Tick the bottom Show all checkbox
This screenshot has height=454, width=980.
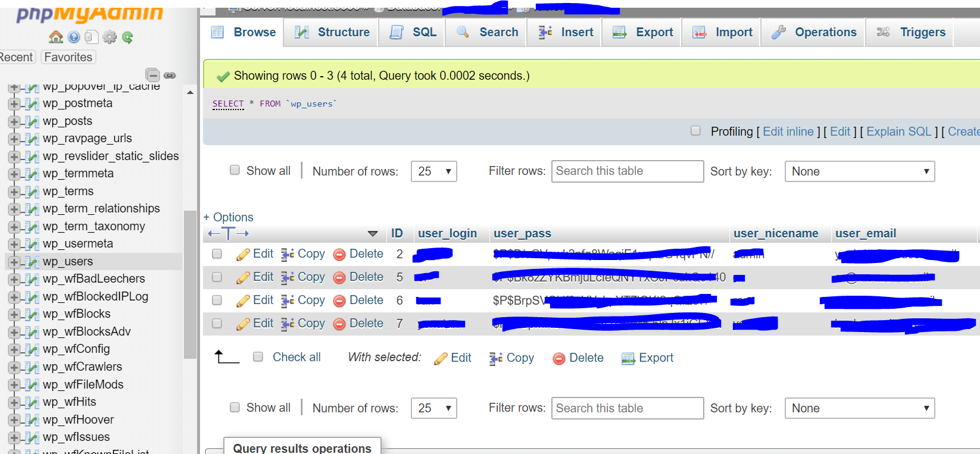pos(235,407)
